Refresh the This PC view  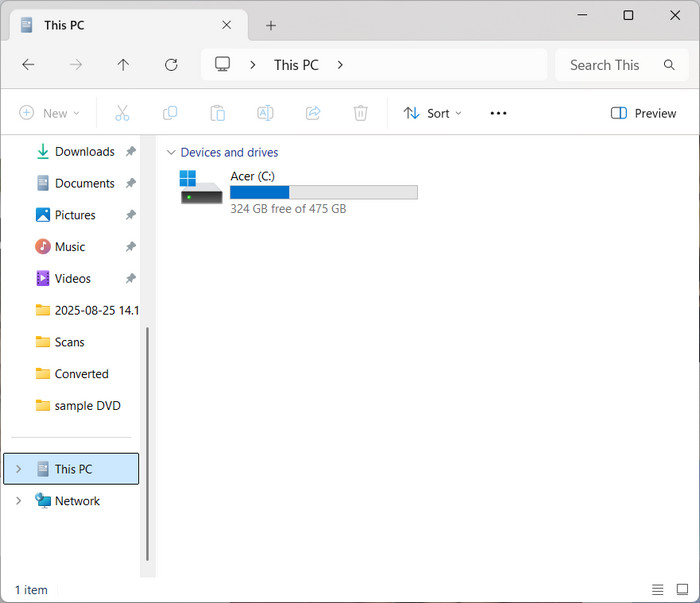click(171, 65)
